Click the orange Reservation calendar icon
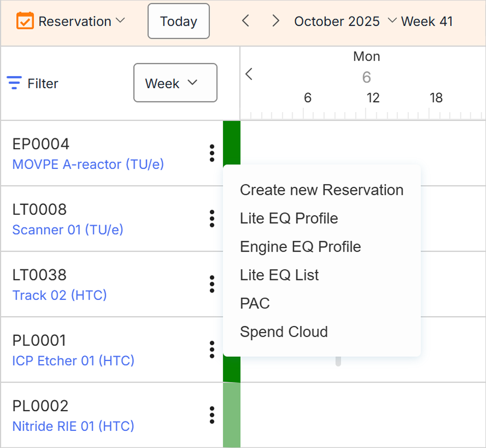This screenshot has width=486, height=448. (x=25, y=21)
